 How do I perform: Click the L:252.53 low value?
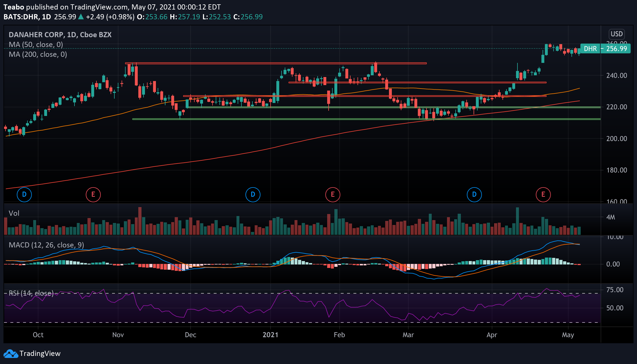[217, 17]
